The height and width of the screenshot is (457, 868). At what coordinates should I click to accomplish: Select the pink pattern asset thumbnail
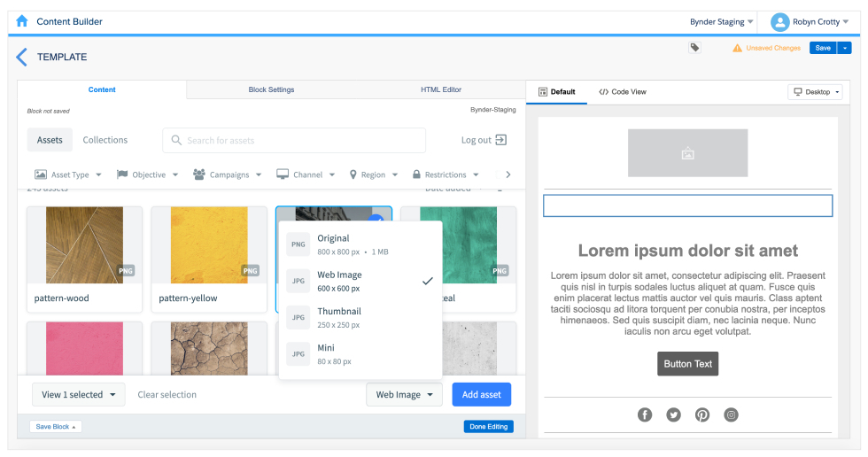[85, 349]
